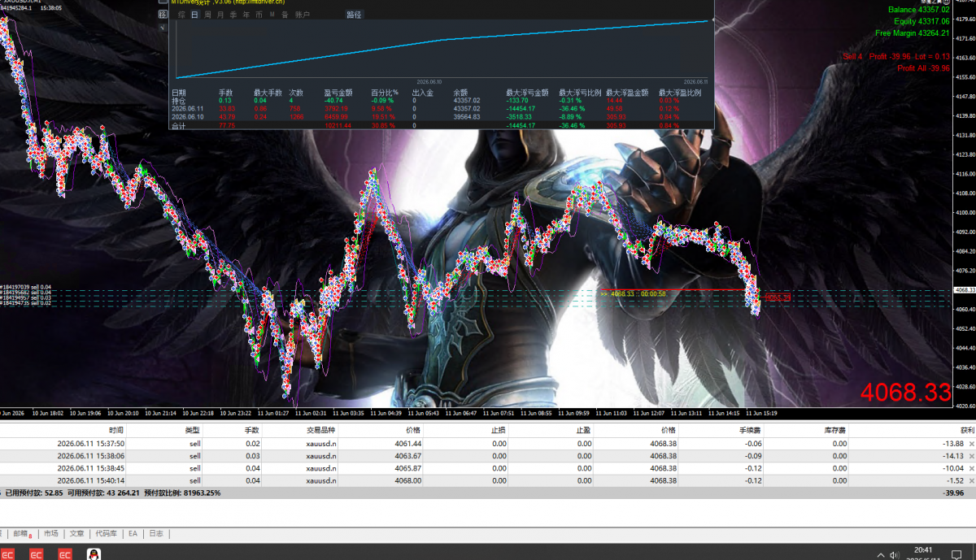Click the balance summary row 已用预付款: 52.85

click(x=488, y=493)
